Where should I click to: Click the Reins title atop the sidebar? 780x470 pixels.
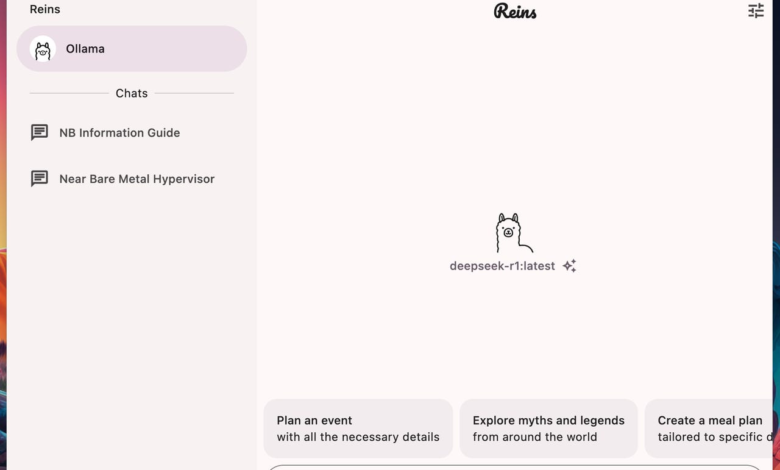45,9
